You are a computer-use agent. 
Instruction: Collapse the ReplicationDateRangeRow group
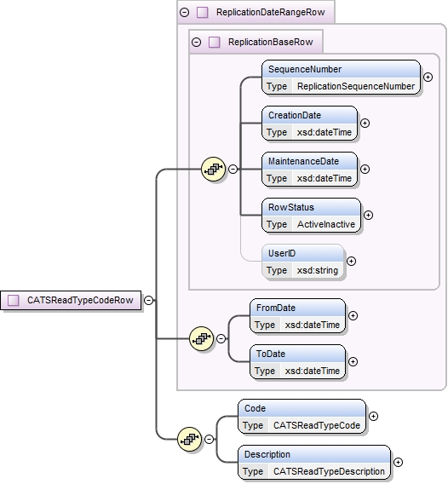point(185,12)
